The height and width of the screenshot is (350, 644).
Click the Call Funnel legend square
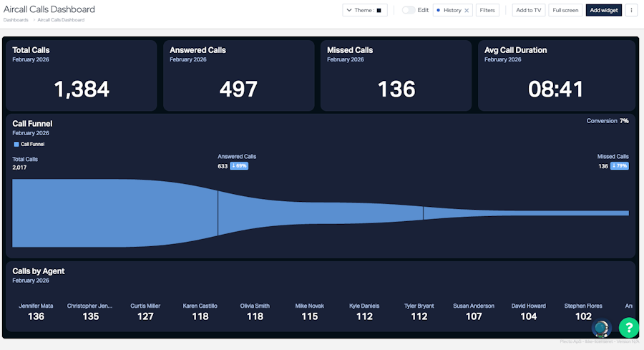coord(16,144)
